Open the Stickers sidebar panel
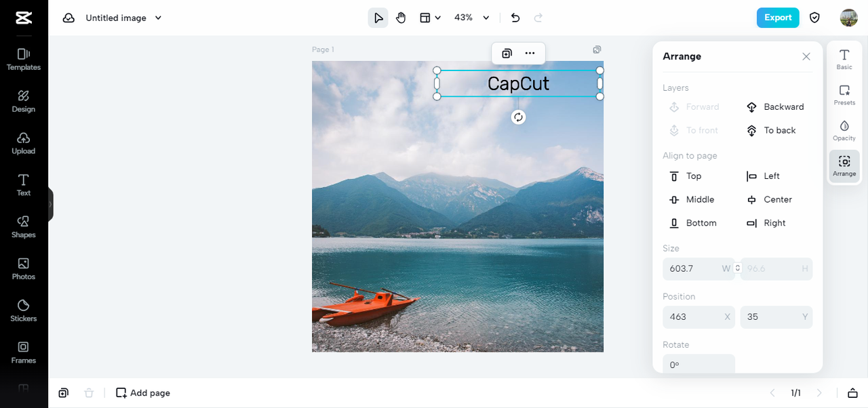 point(24,311)
